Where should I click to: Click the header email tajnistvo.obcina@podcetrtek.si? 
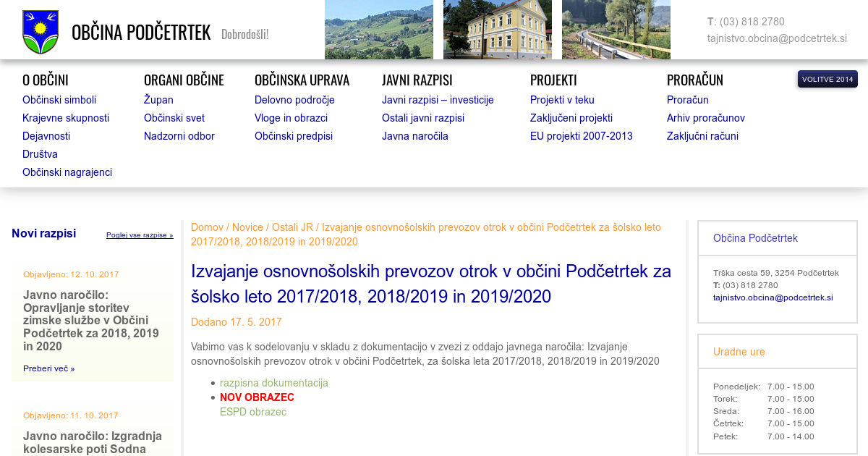tap(777, 38)
